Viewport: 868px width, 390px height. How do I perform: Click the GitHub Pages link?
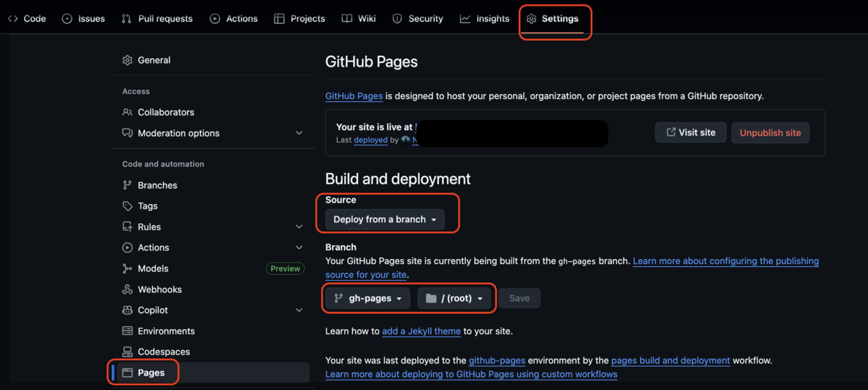pyautogui.click(x=354, y=96)
